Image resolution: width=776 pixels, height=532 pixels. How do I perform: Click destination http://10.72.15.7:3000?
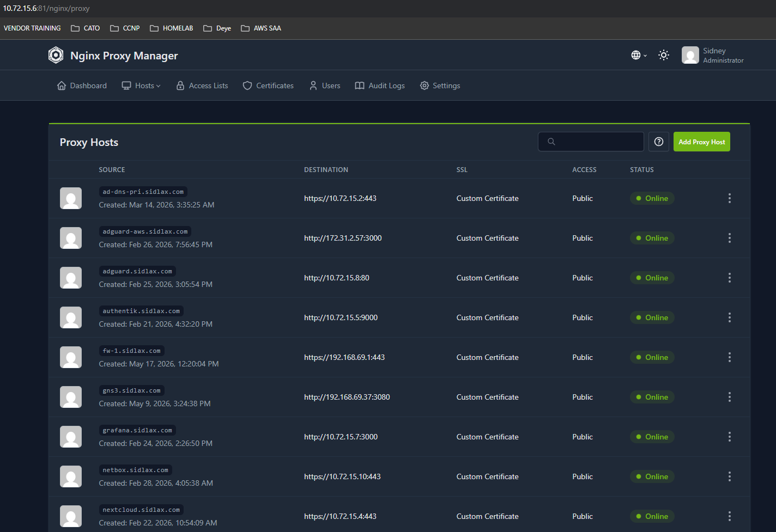341,437
